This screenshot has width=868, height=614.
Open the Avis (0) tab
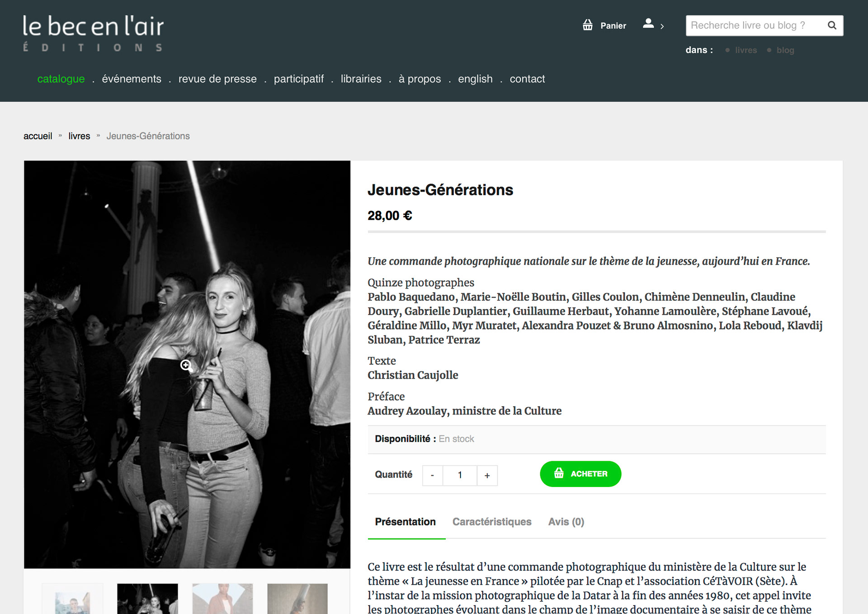coord(566,522)
